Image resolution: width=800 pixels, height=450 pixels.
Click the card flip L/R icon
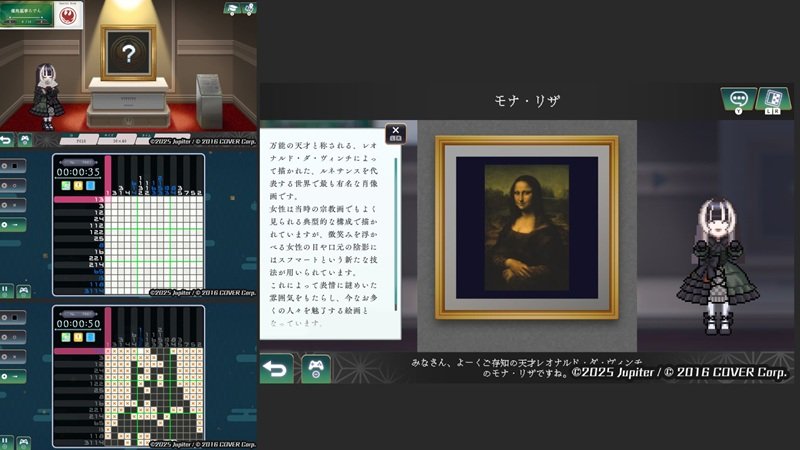773,100
